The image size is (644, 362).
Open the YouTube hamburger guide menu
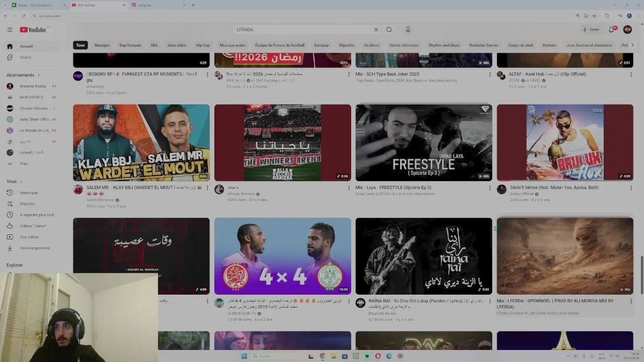(10, 30)
